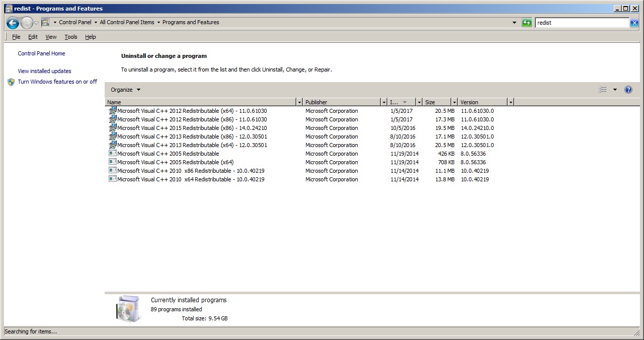Select Microsoft Visual C++ 2012 Redistributable (x64) - 11.0.61030
644x340 pixels.
pos(192,111)
